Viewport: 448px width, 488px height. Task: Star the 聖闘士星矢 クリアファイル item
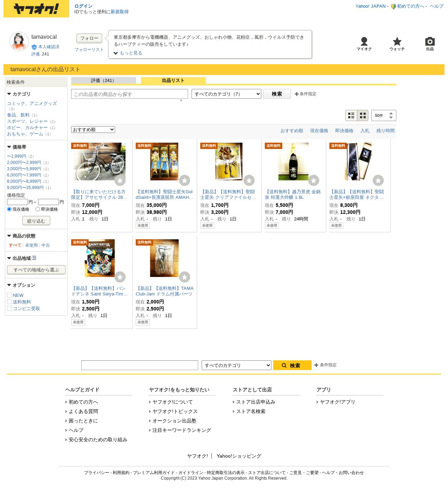[249, 180]
